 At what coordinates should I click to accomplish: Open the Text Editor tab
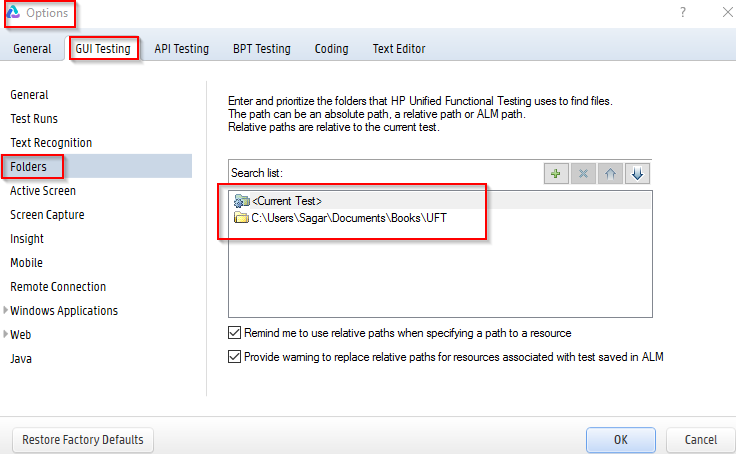[x=398, y=48]
